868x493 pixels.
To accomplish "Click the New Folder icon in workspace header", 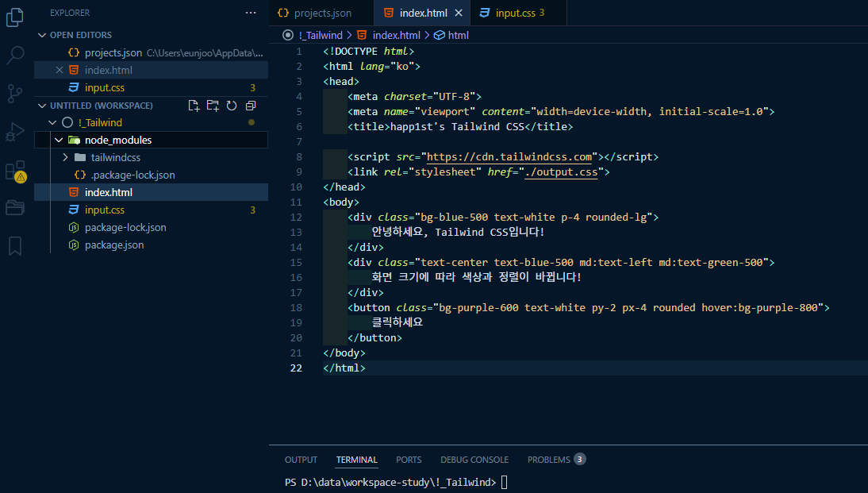I will (213, 106).
